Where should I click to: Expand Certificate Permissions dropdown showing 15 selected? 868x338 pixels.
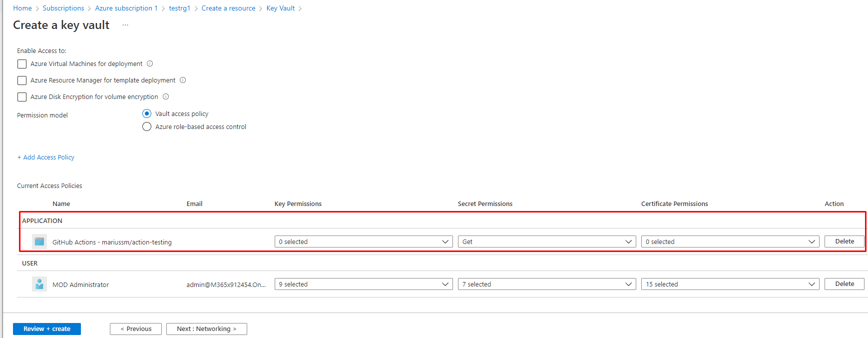pos(730,284)
